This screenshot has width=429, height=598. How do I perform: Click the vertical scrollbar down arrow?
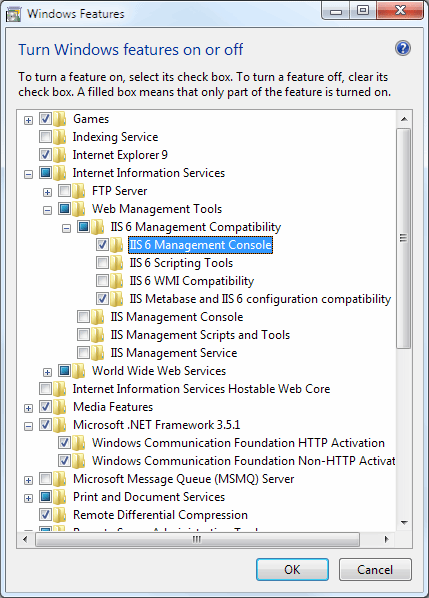404,522
